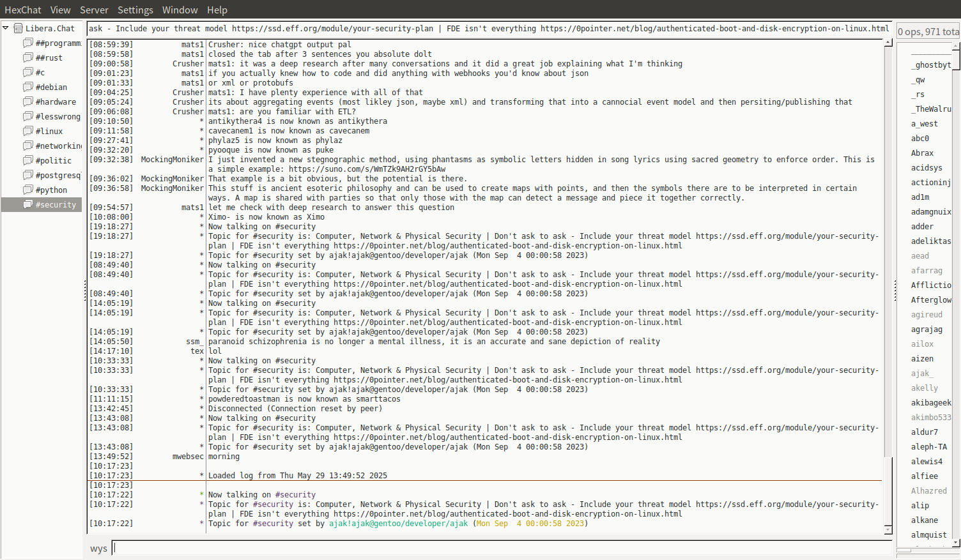Screen dimensions: 961x560
Task: Select user acidsys in the user list
Action: tap(927, 168)
